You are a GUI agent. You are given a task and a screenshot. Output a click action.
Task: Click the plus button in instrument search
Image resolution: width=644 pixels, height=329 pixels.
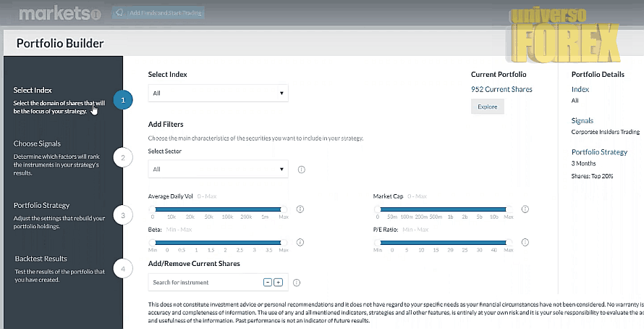278,282
